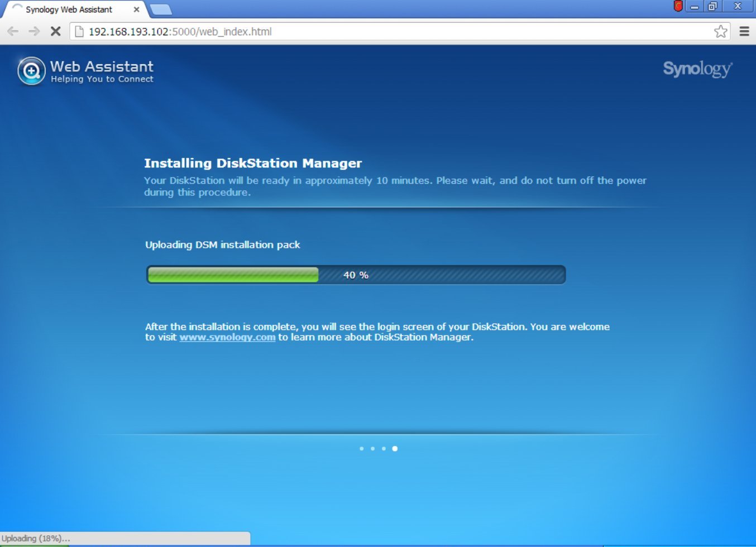Viewport: 756px width, 547px height.
Task: Open a new browser tab
Action: point(161,9)
